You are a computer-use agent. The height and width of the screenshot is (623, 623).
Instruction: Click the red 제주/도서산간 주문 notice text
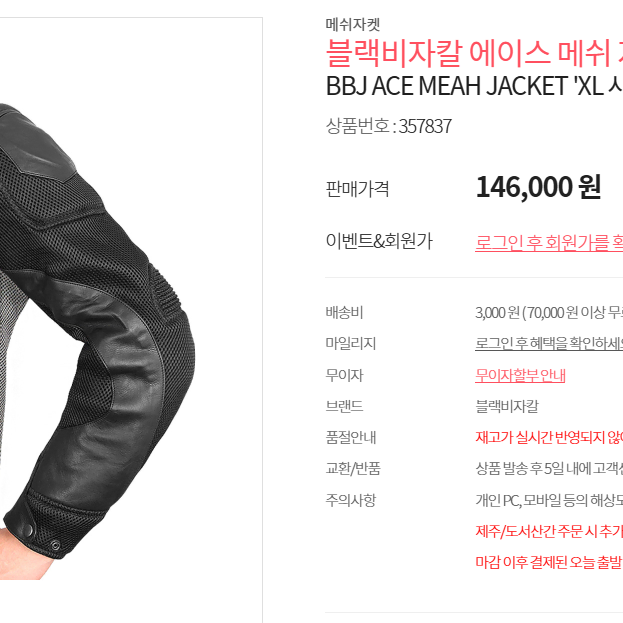pos(549,531)
